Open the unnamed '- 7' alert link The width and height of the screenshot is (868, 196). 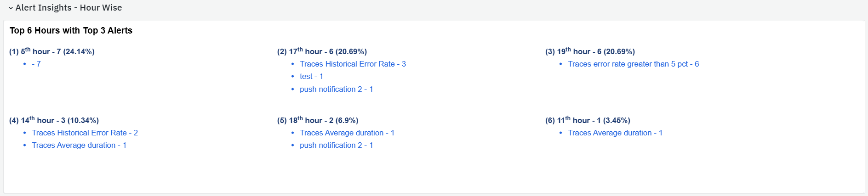tap(36, 64)
